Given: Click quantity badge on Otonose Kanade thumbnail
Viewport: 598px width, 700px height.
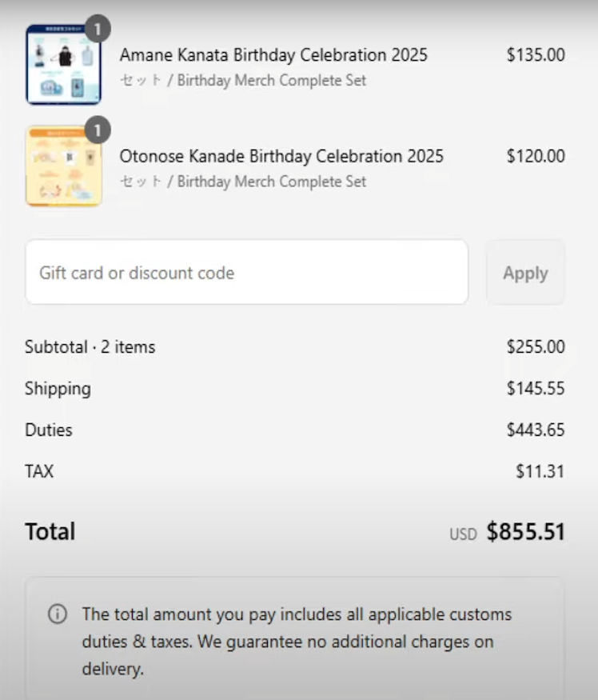Looking at the screenshot, I should tap(97, 130).
